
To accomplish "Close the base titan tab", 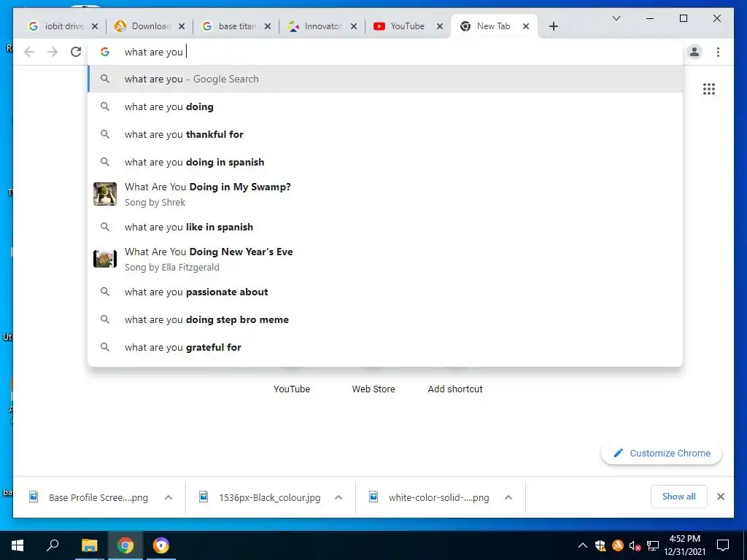I will coord(268,26).
